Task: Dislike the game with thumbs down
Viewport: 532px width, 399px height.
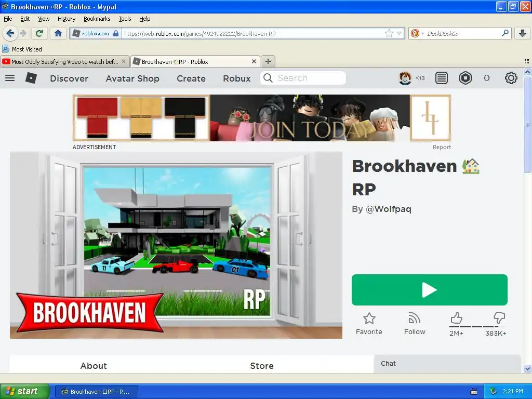Action: coord(499,318)
